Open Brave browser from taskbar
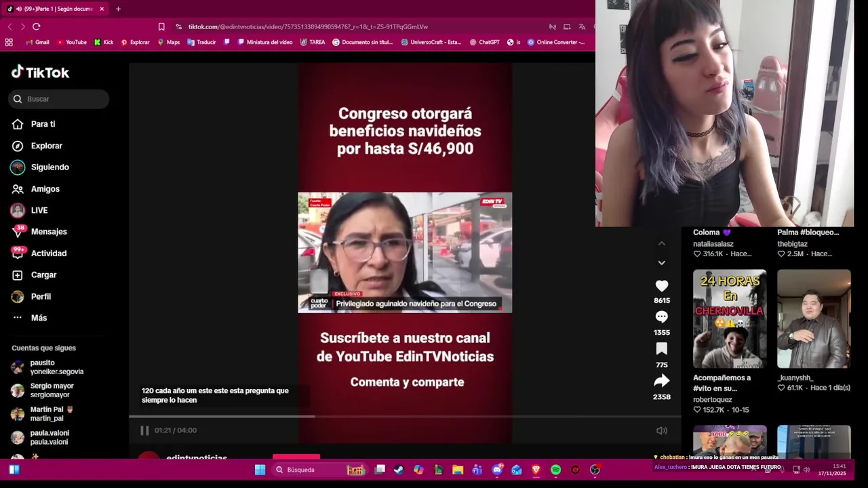The image size is (868, 488). point(536,470)
